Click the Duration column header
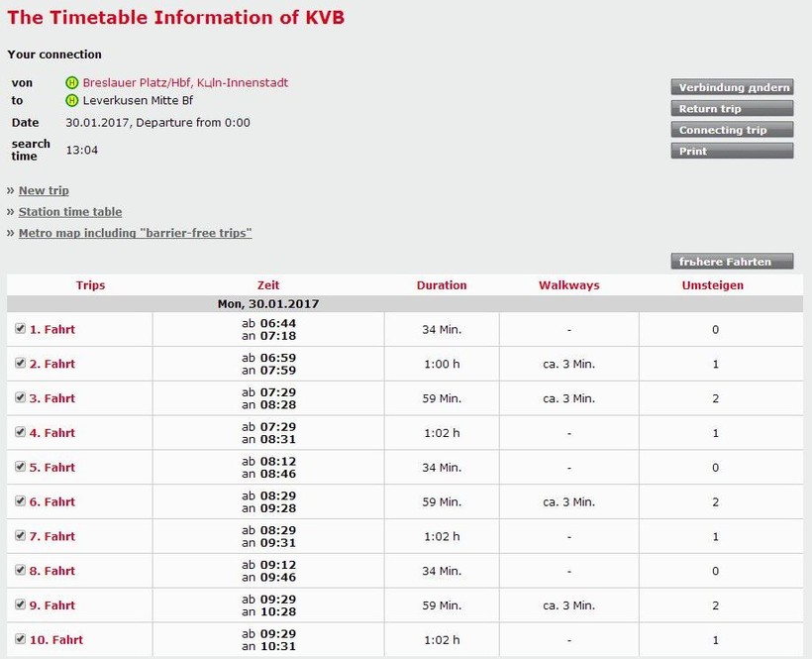 click(x=442, y=285)
